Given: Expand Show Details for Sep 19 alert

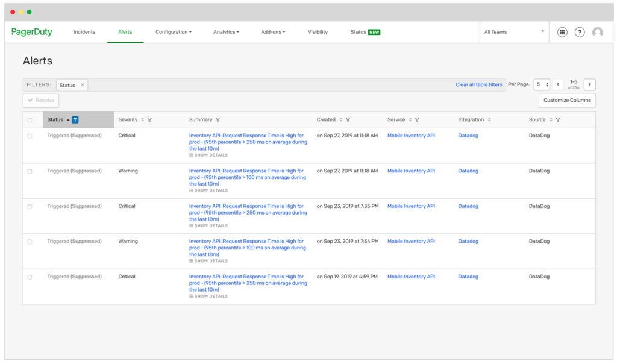Looking at the screenshot, I should click(x=208, y=297).
